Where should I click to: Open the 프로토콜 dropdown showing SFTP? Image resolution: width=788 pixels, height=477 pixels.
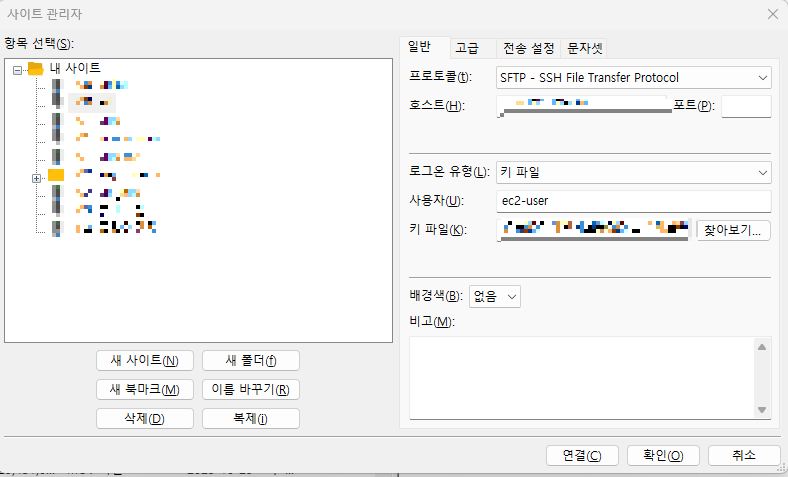point(633,78)
